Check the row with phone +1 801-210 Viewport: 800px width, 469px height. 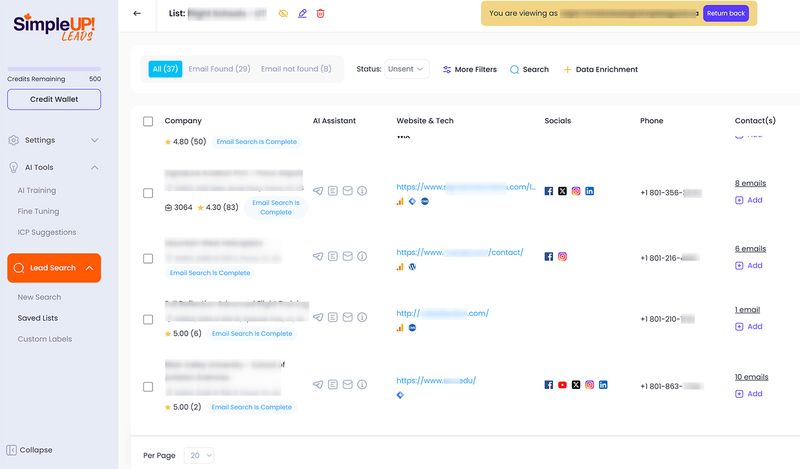[x=148, y=319]
